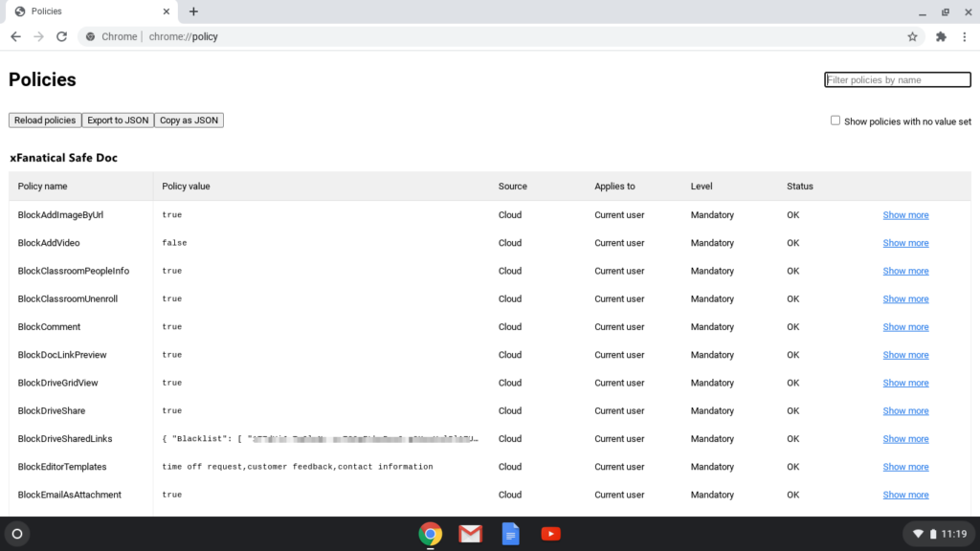Image resolution: width=980 pixels, height=551 pixels.
Task: Open Gmail from the shelf
Action: coord(470,534)
